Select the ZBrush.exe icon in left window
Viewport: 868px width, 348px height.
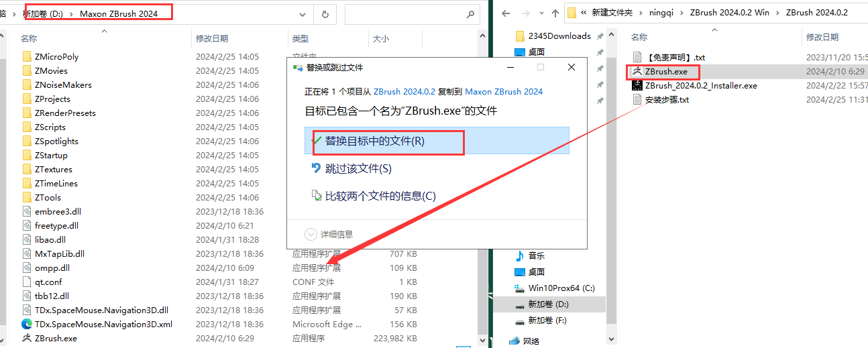coord(27,338)
